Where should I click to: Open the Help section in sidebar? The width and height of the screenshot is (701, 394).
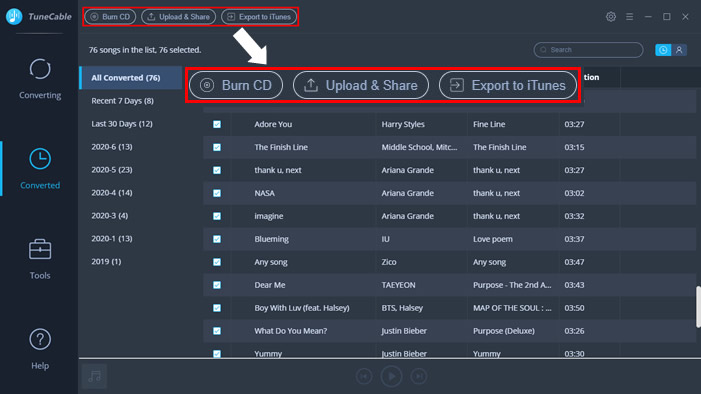click(x=40, y=349)
